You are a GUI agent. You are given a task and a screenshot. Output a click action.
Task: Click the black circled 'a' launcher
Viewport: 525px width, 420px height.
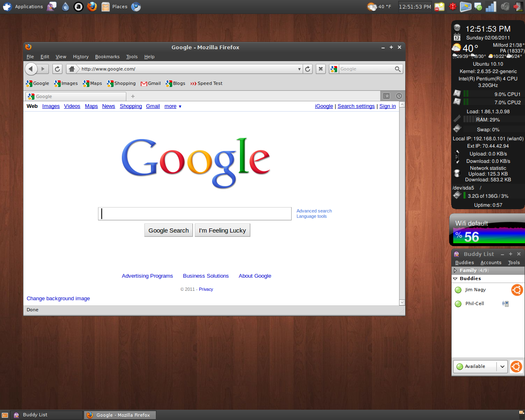pyautogui.click(x=78, y=7)
